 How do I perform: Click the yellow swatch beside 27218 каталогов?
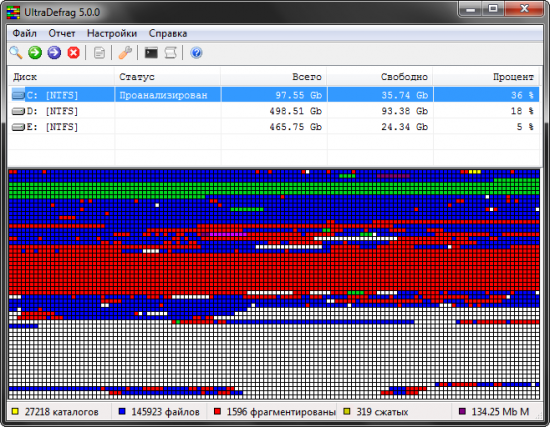click(15, 411)
